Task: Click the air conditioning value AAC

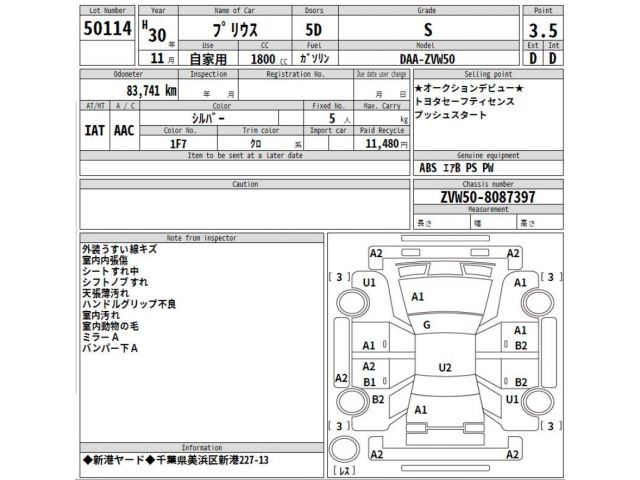Action: (124, 131)
